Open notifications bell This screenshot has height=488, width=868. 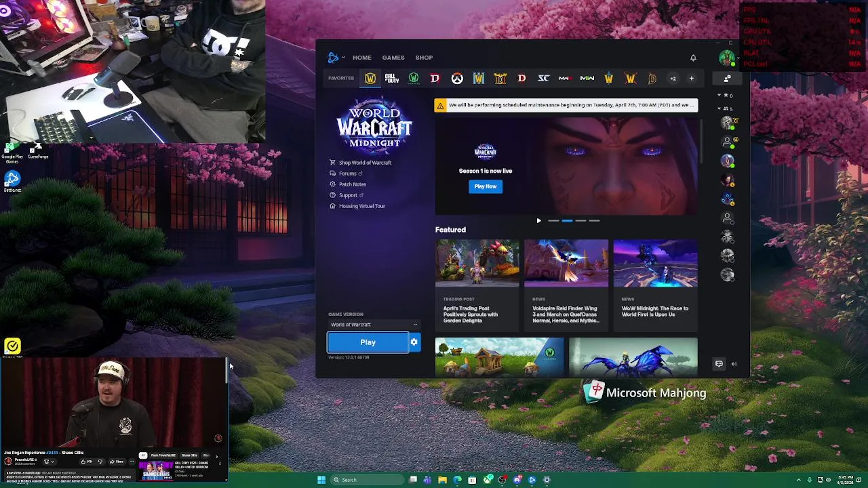[x=693, y=58]
